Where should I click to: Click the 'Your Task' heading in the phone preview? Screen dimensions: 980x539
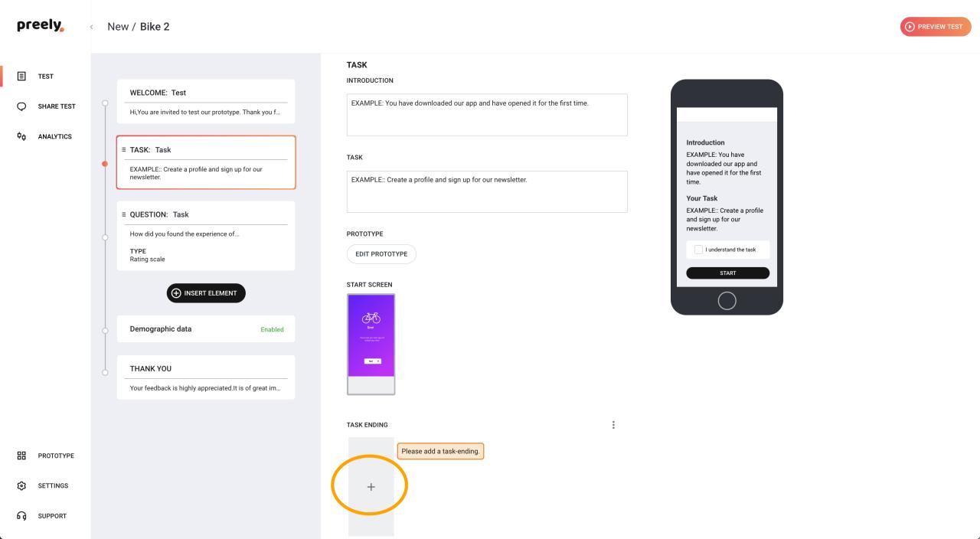[702, 198]
